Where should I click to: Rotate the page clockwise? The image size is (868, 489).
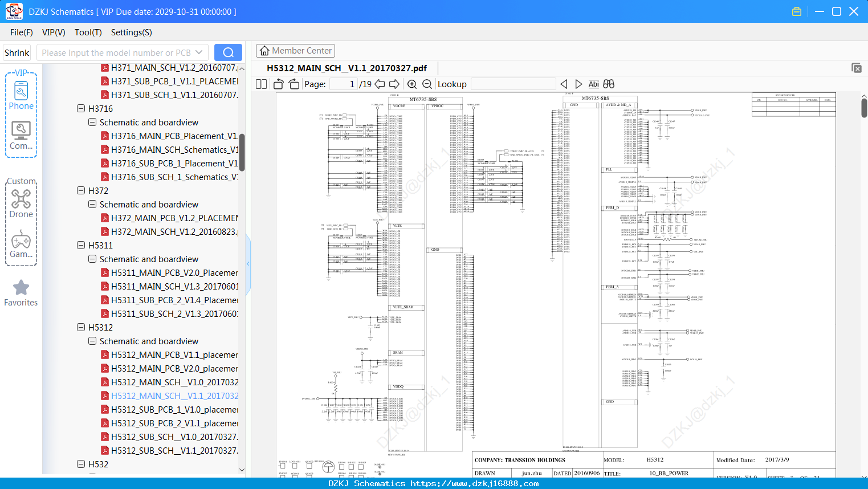click(x=294, y=84)
